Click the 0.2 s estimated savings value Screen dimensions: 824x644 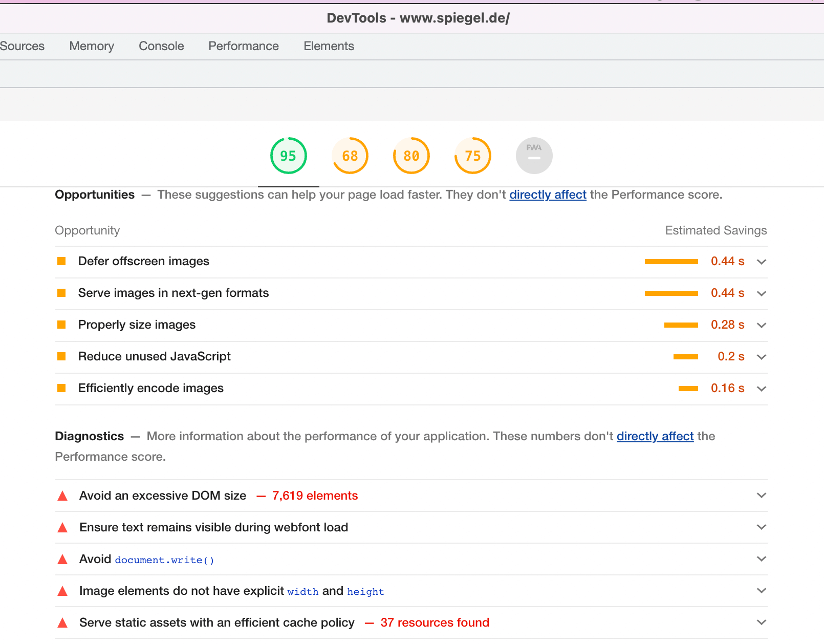pyautogui.click(x=731, y=356)
